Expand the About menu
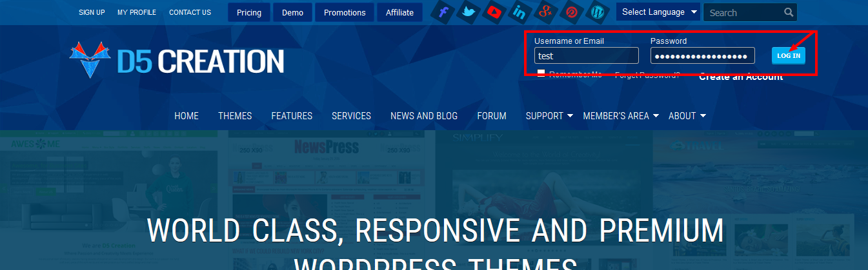Screen dimensions: 868x270 tap(687, 116)
